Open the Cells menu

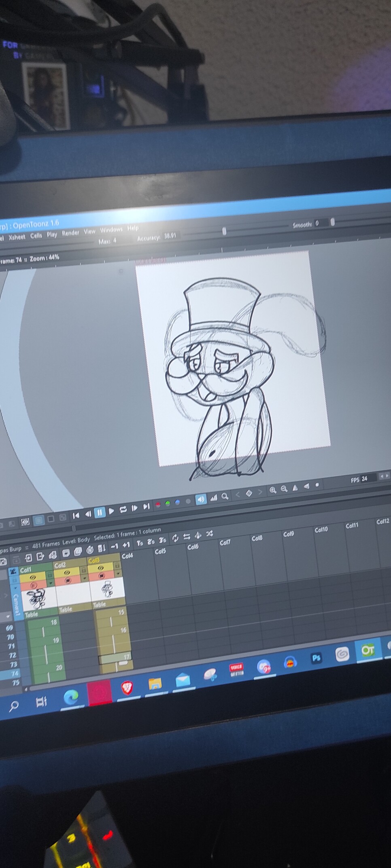click(36, 235)
